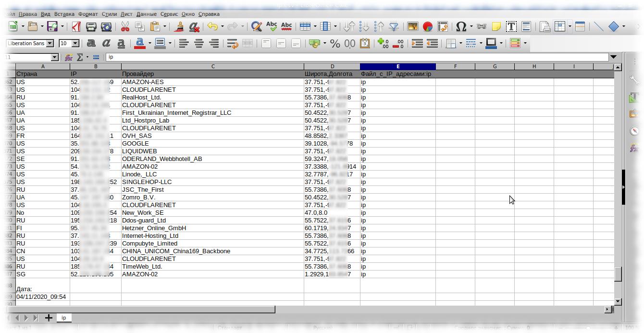Add a new sheet with the plus button
644x333 pixels.
coord(49,318)
